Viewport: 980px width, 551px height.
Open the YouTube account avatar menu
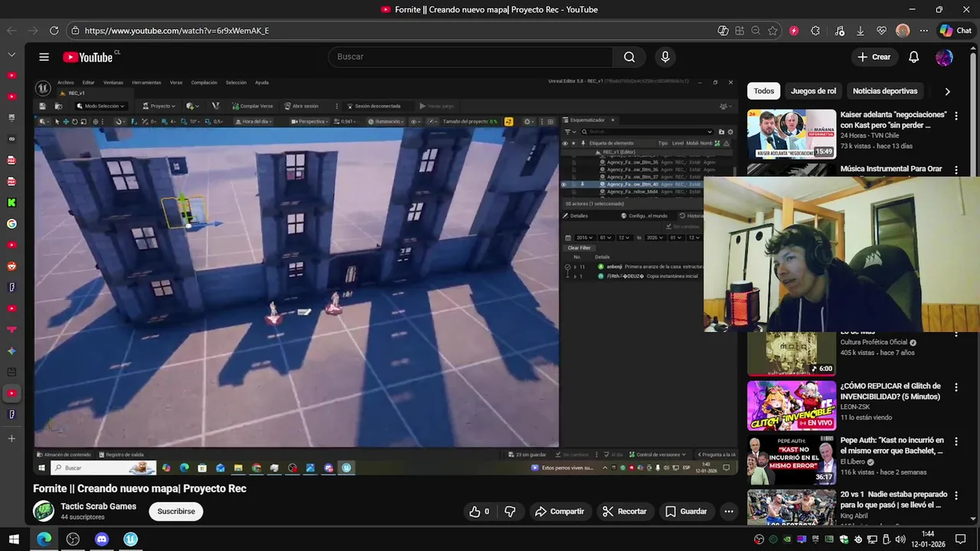click(944, 57)
